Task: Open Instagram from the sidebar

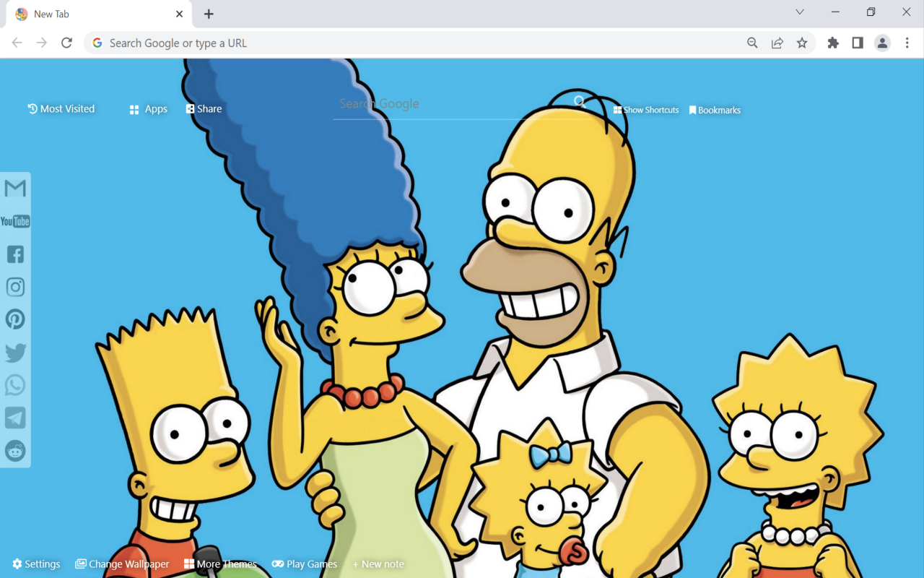Action: click(15, 286)
